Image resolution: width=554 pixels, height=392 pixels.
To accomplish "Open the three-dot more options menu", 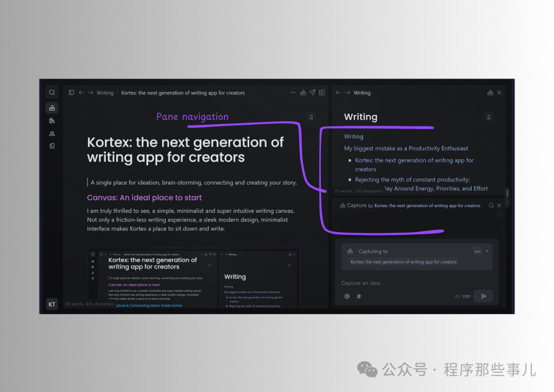I will (x=293, y=92).
